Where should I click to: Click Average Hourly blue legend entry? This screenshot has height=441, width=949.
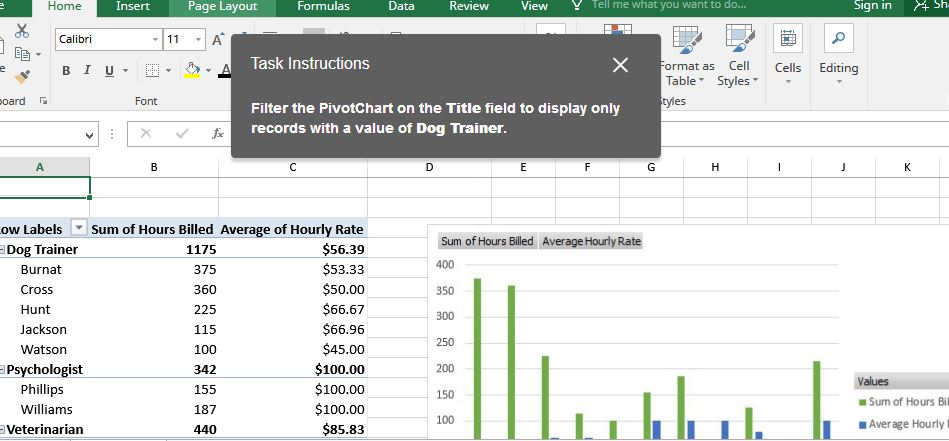(904, 424)
